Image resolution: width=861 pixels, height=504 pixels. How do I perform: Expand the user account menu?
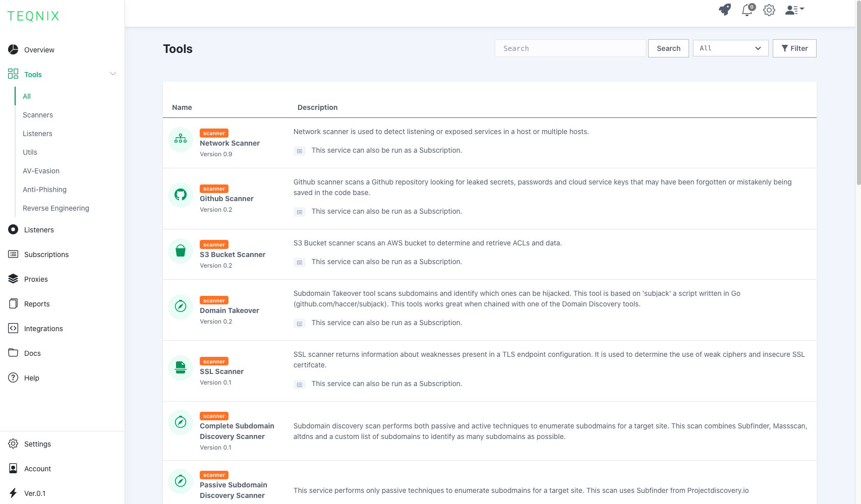click(793, 10)
